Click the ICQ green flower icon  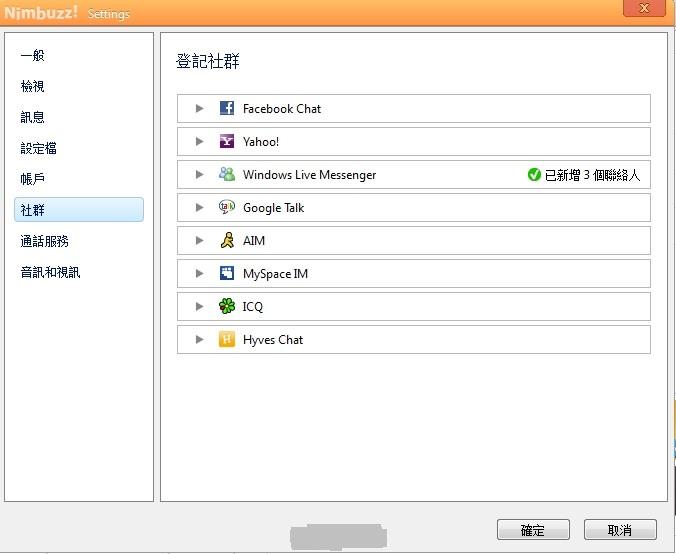pos(227,306)
